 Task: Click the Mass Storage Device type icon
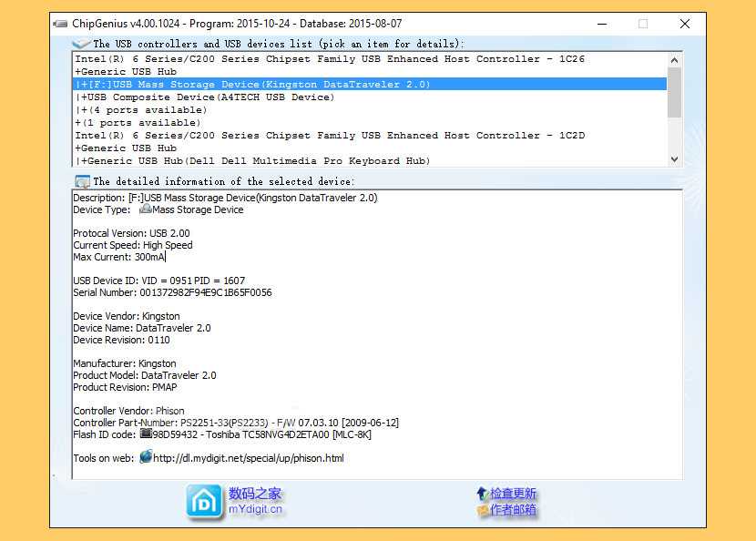pos(145,209)
